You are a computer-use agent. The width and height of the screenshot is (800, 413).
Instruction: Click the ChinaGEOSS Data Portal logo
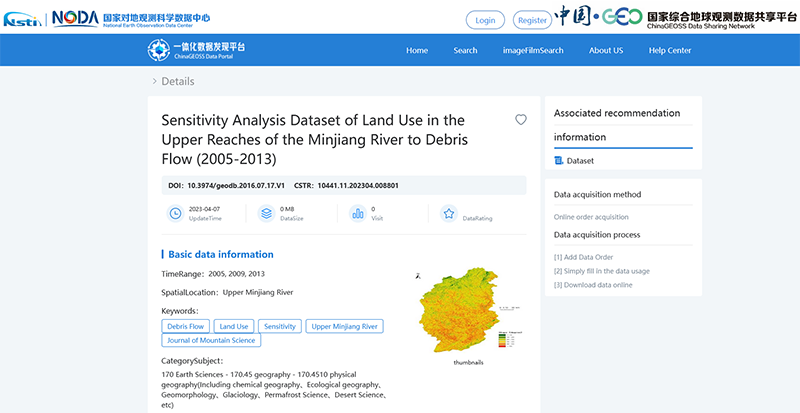coord(196,51)
